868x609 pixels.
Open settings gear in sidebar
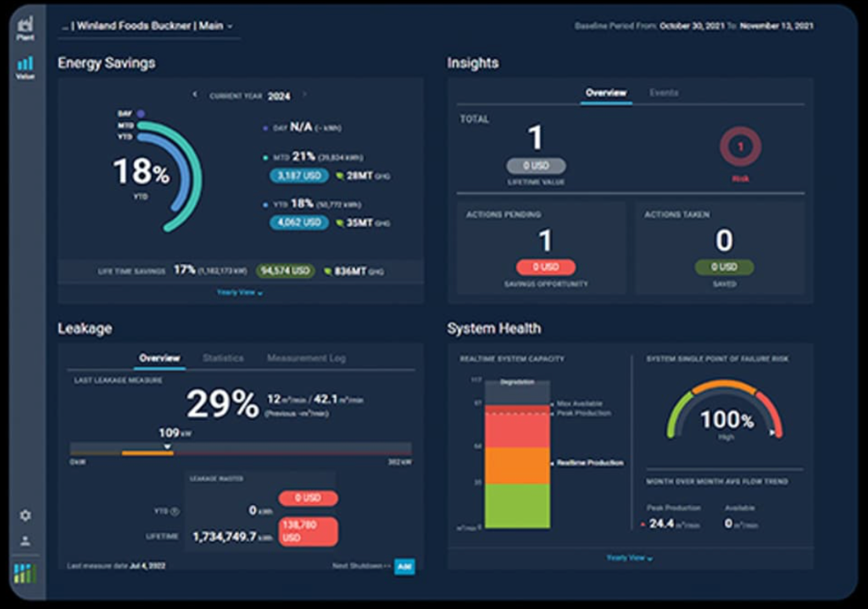(25, 516)
